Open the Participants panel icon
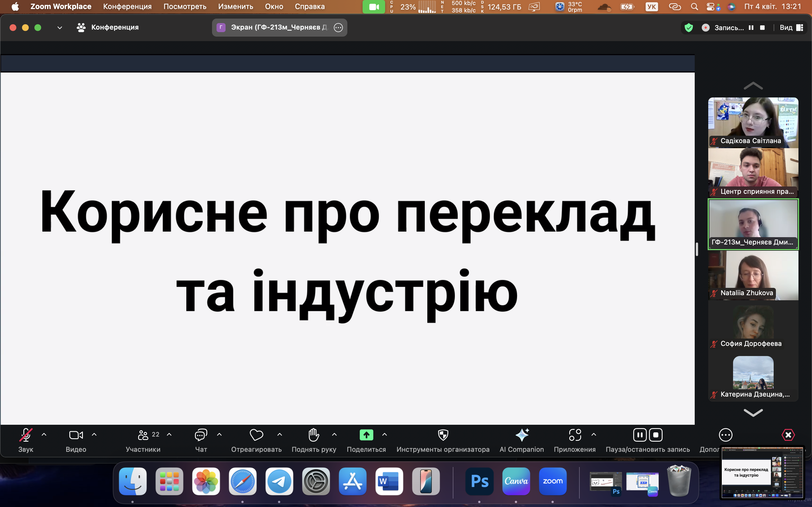This screenshot has height=507, width=812. pos(143,435)
